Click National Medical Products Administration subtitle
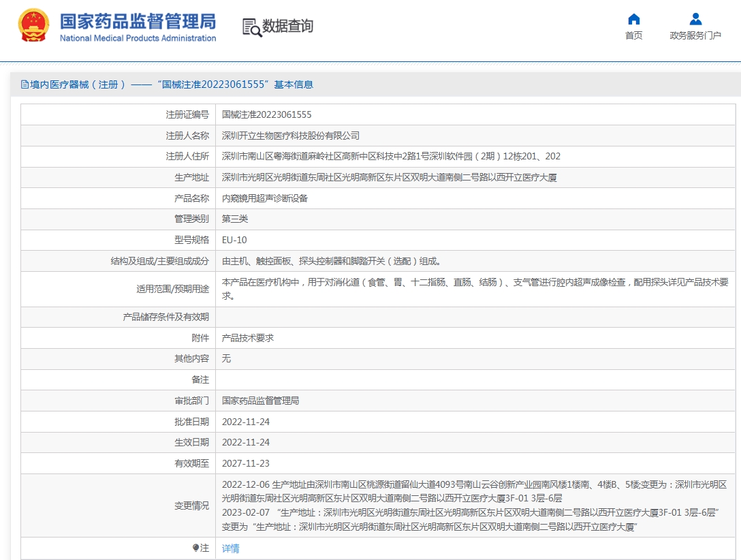Image resolution: width=741 pixels, height=560 pixels. pos(138,38)
